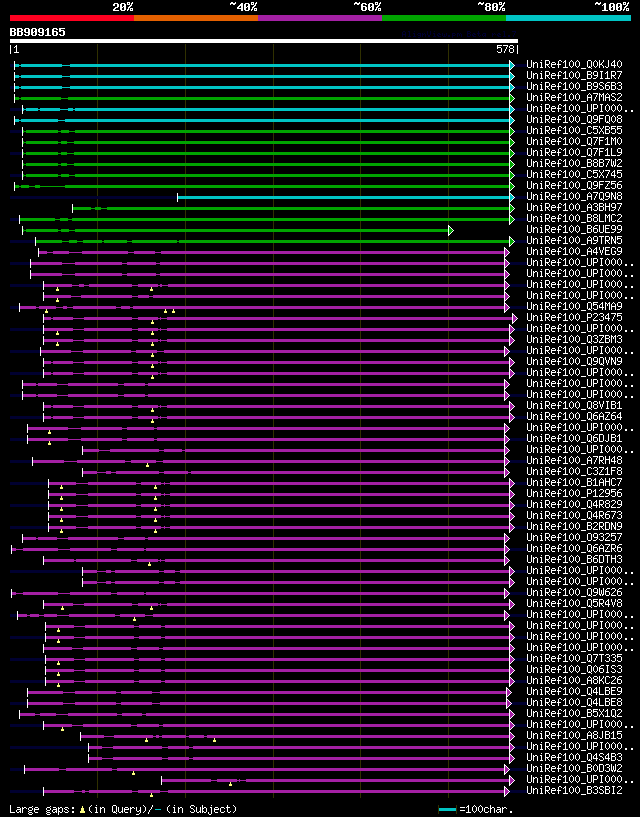Select hit label UniRef100_Q8VIB1

click(x=574, y=405)
